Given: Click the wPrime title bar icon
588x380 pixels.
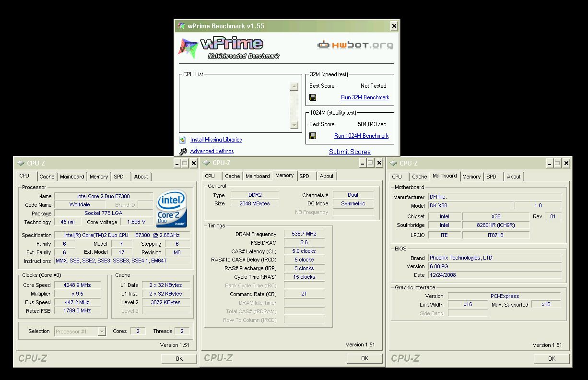Looking at the screenshot, I should [x=181, y=26].
